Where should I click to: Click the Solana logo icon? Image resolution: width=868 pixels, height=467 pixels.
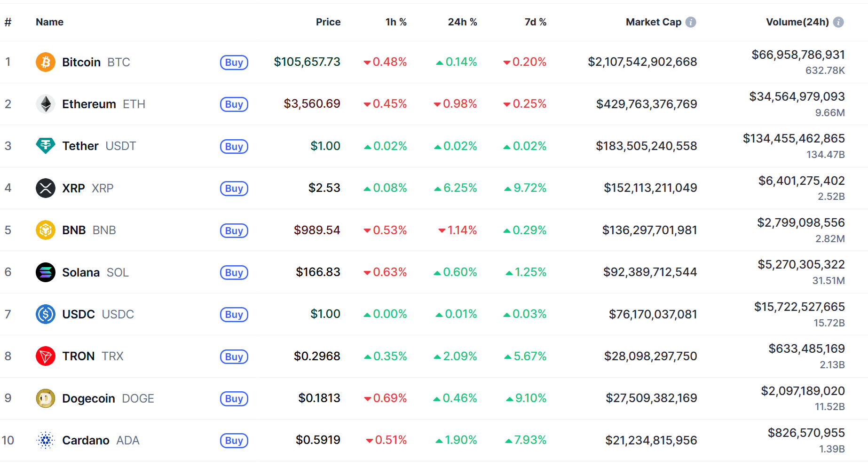coord(46,272)
